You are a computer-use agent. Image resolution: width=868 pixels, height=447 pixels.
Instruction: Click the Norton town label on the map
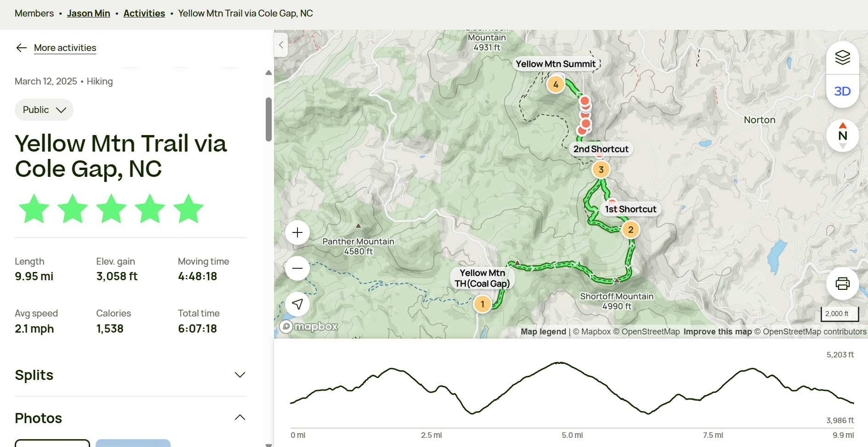coord(759,120)
